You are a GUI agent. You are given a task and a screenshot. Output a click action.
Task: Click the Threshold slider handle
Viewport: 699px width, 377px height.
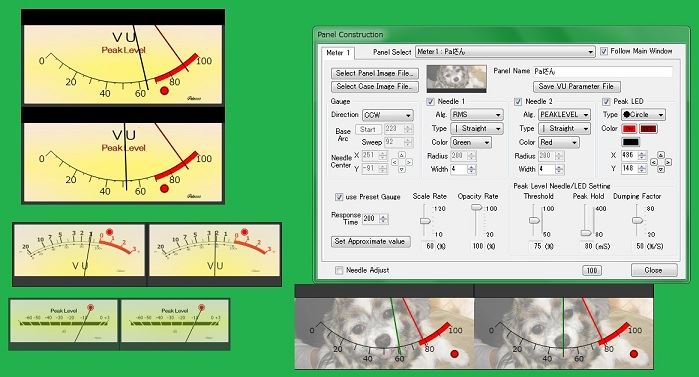click(534, 220)
